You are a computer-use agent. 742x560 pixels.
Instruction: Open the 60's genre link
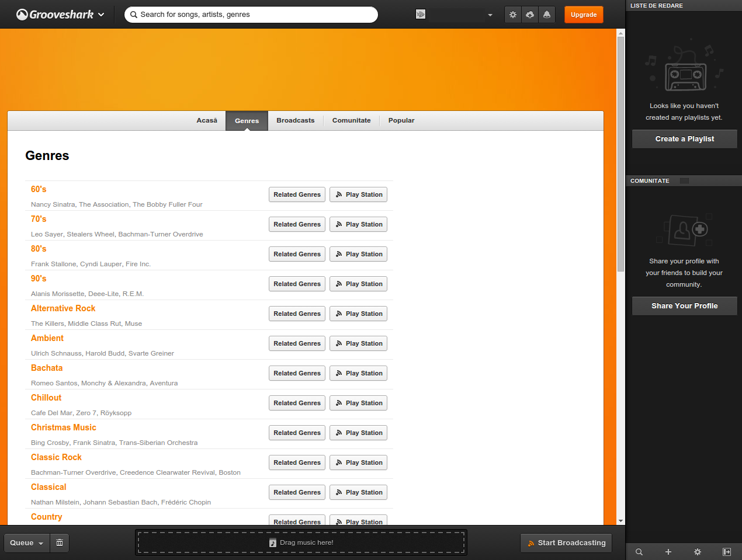(x=39, y=189)
